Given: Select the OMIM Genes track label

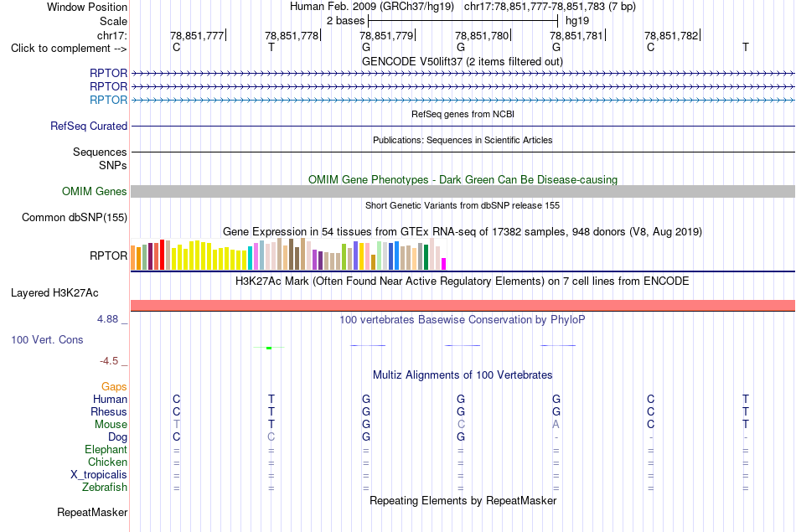Looking at the screenshot, I should 95,191.
